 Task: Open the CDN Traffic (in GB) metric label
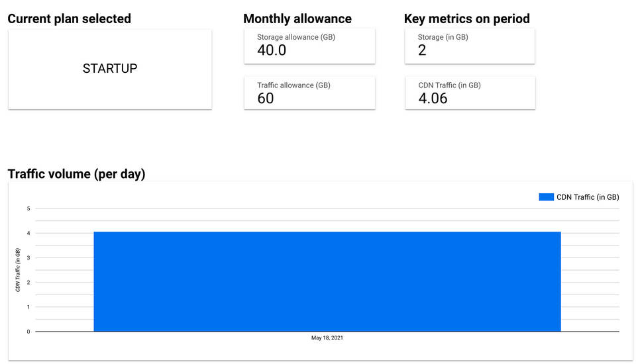449,85
